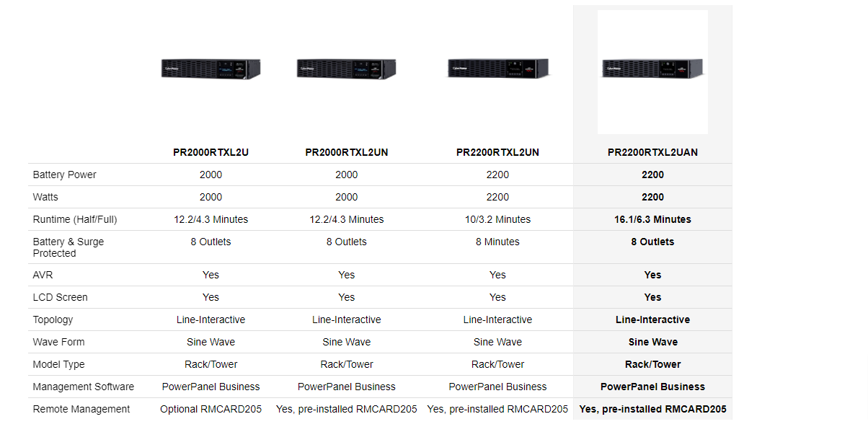Select the Topology row label
The height and width of the screenshot is (432, 868).
coord(53,319)
